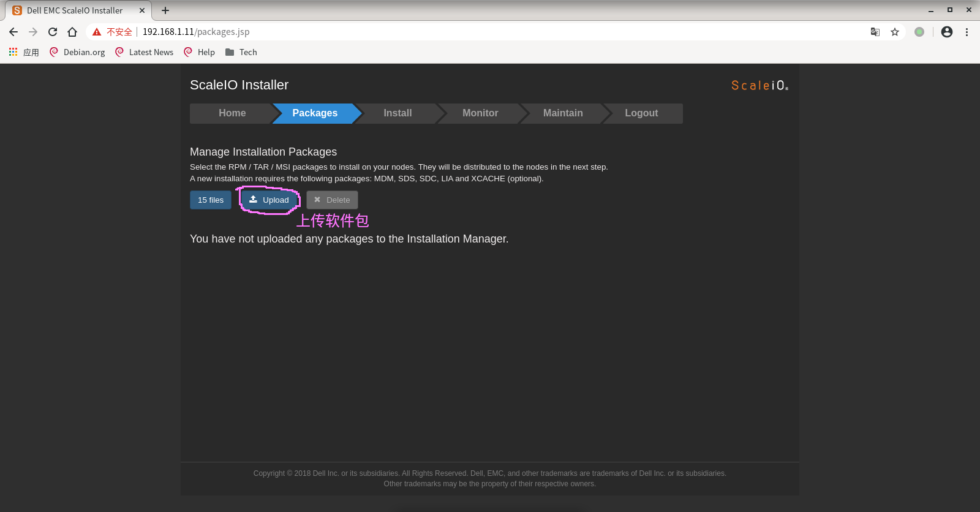Minimize the browser window
The image size is (980, 512).
tap(931, 10)
